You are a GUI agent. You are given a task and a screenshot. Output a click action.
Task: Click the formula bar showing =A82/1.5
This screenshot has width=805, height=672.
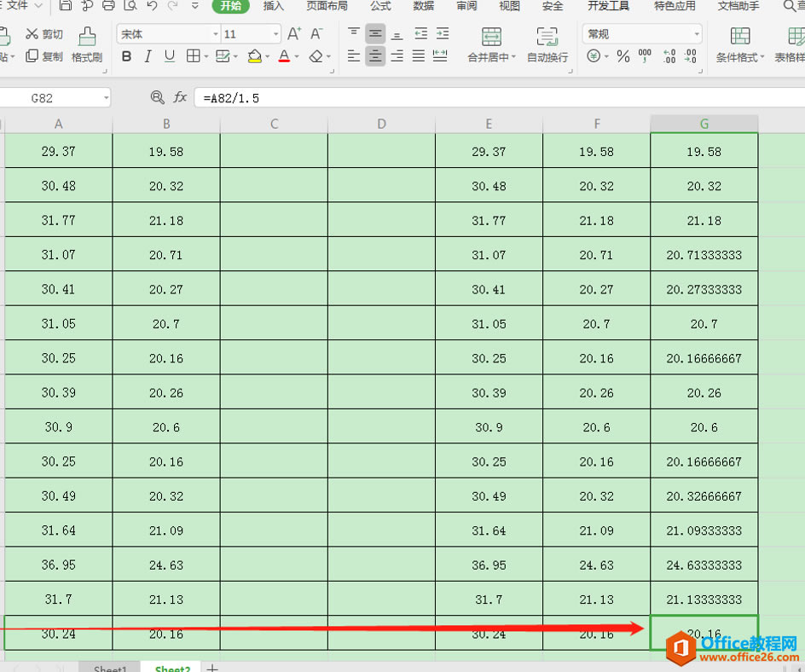click(499, 97)
